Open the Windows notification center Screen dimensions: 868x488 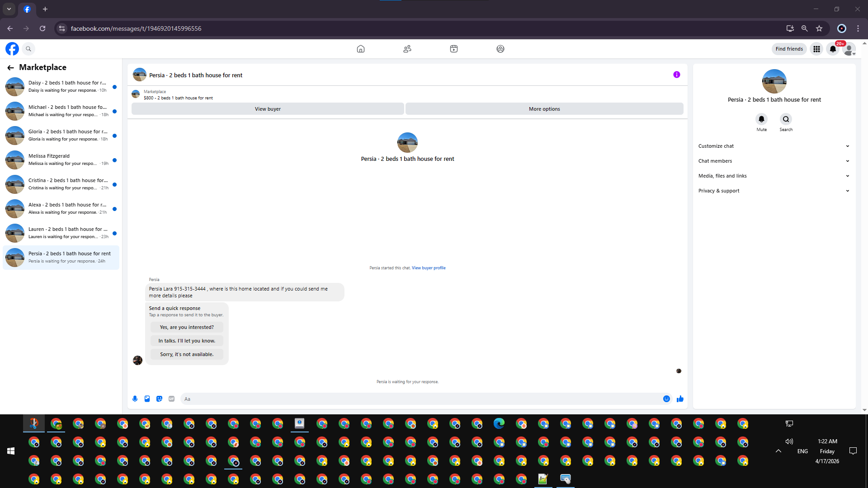coord(853,451)
